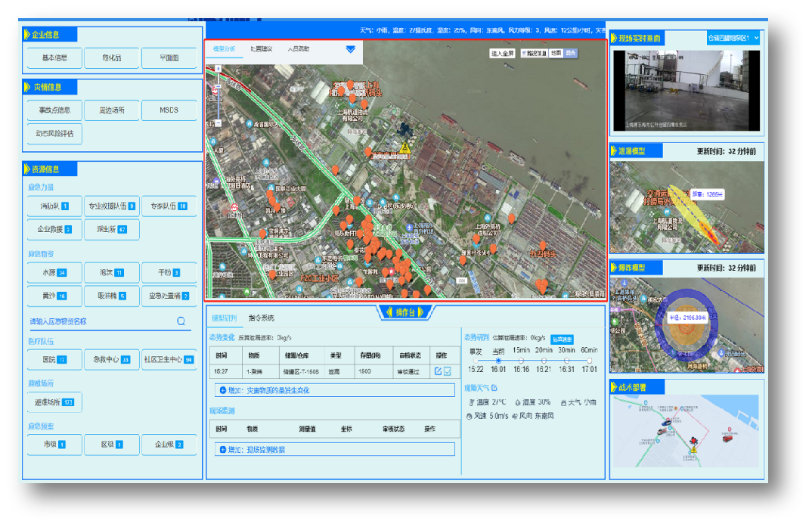
Task: Click the yellow hazard warning marker on the map
Action: click(x=405, y=148)
